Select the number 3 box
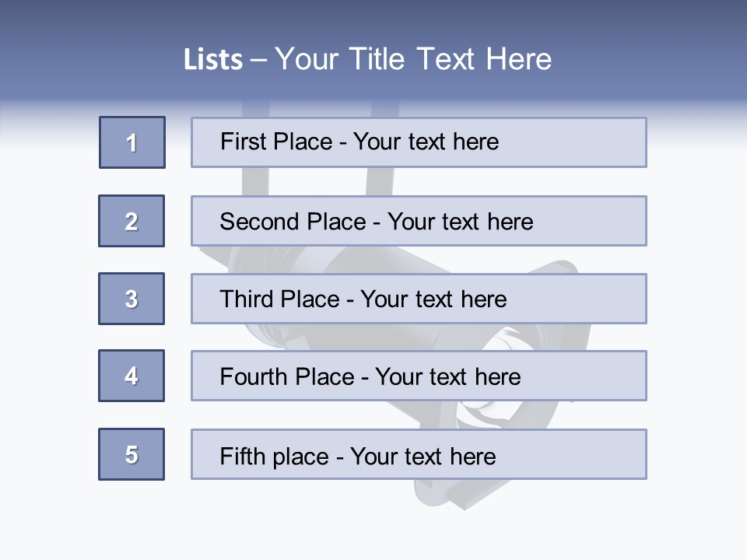 (132, 299)
